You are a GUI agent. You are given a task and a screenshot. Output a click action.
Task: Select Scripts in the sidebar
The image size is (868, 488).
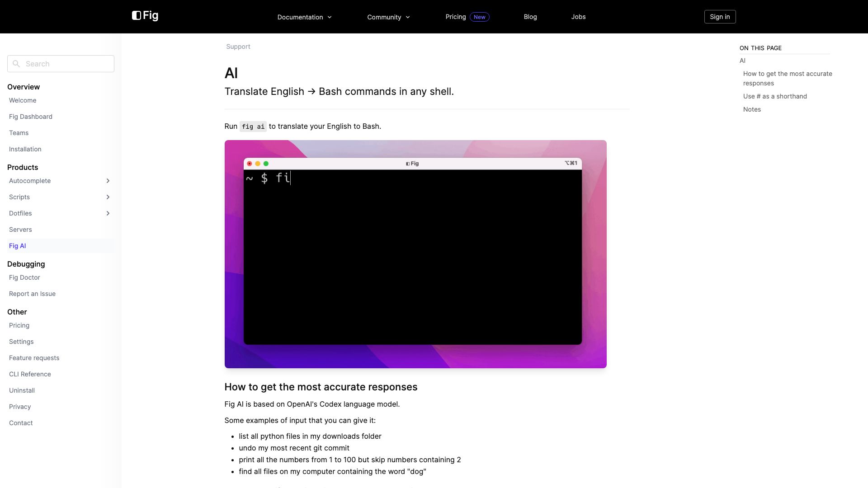[x=19, y=197]
